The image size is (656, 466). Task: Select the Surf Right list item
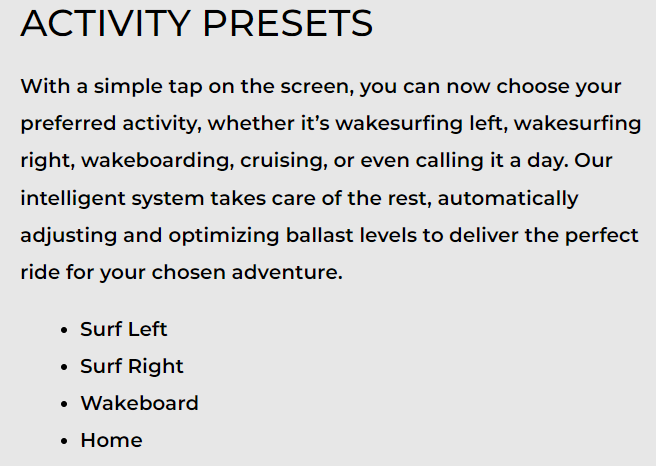point(132,366)
